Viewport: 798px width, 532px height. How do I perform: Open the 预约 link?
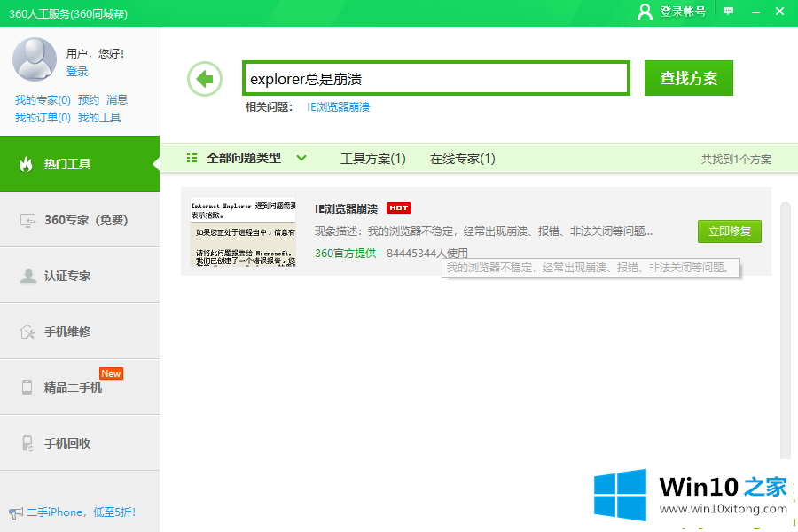click(89, 100)
